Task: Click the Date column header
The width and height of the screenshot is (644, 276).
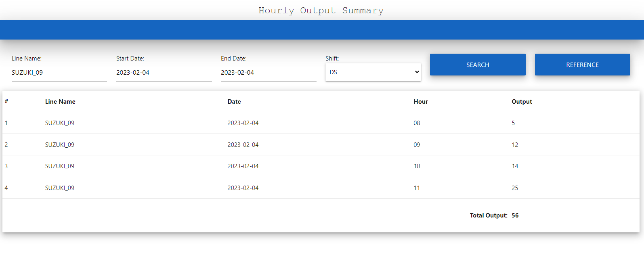Action: point(234,102)
